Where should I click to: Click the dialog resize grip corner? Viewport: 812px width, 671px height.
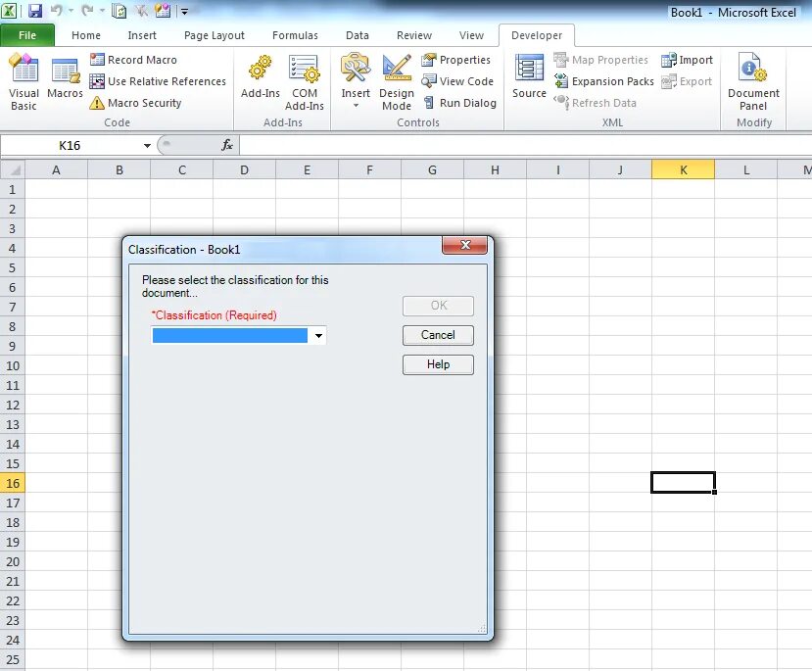pyautogui.click(x=482, y=628)
